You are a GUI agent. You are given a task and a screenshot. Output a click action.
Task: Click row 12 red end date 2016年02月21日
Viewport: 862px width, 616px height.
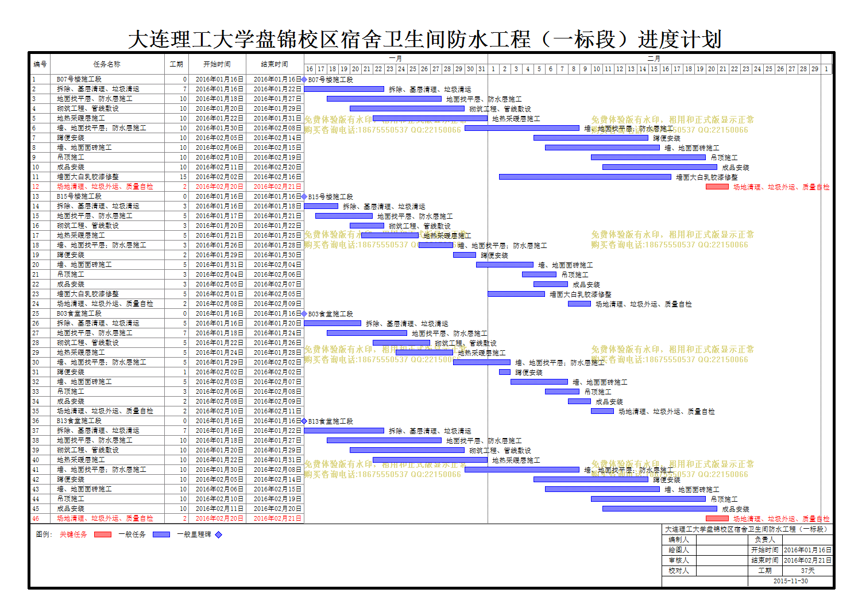coord(277,187)
